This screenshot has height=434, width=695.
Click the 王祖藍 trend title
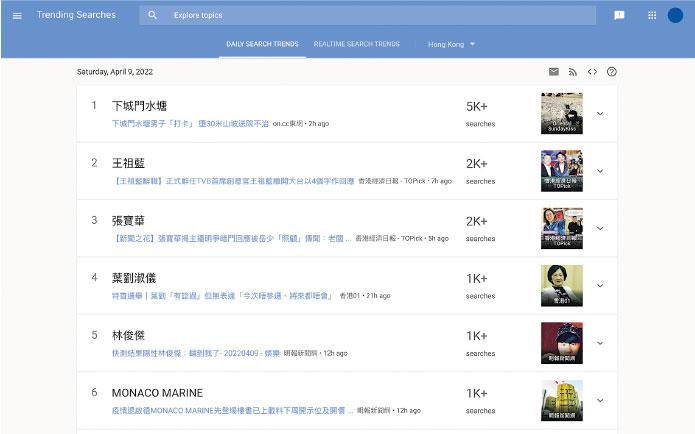(x=128, y=163)
